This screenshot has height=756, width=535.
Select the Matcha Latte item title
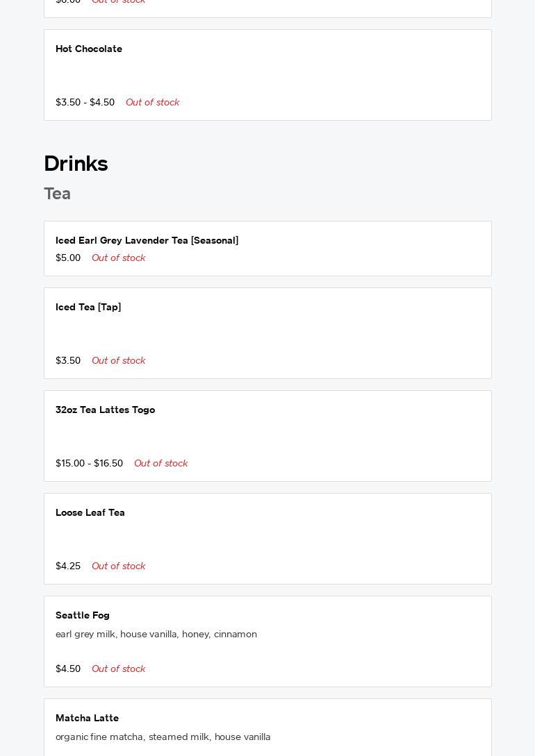(87, 719)
